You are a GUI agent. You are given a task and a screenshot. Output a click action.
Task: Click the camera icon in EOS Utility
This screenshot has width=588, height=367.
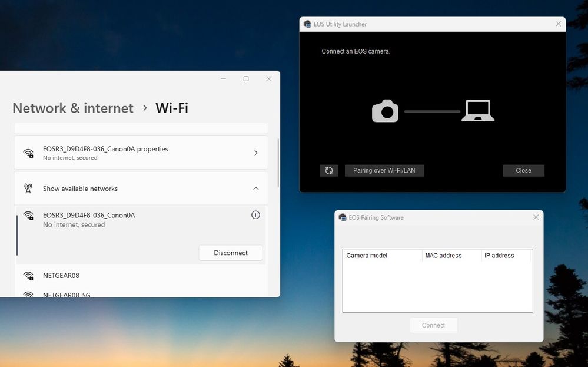coord(386,111)
